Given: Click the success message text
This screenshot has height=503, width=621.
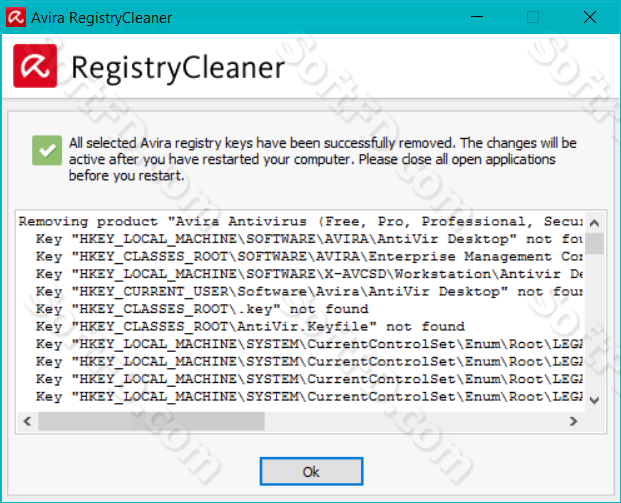Looking at the screenshot, I should tap(322, 159).
